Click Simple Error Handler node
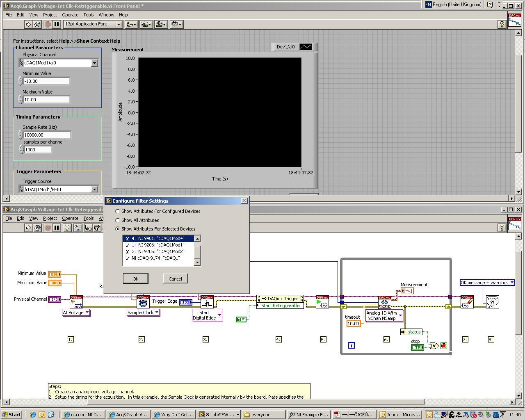Image resolution: width=525 pixels, height=420 pixels. coord(492,302)
